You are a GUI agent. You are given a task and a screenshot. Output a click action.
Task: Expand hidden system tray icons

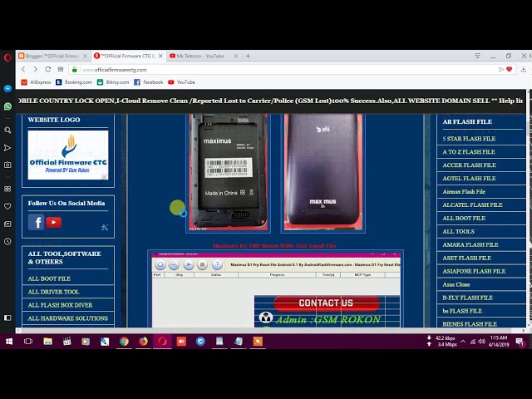point(463,342)
